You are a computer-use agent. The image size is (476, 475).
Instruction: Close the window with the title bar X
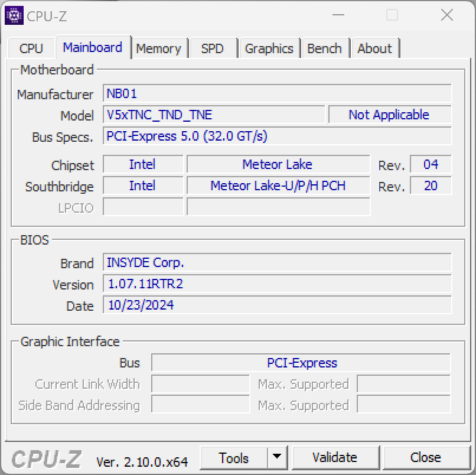point(447,15)
